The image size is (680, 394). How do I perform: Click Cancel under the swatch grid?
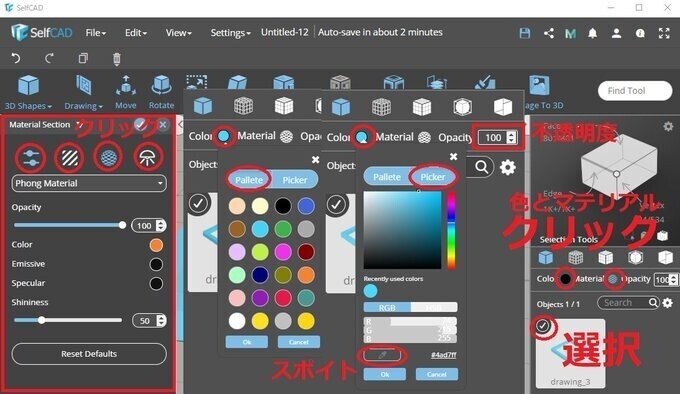coord(298,342)
